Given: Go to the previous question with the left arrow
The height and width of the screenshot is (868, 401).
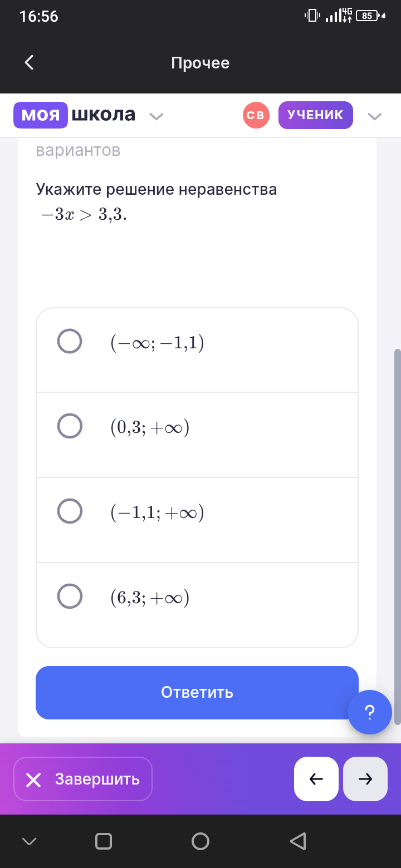Looking at the screenshot, I should (x=316, y=779).
